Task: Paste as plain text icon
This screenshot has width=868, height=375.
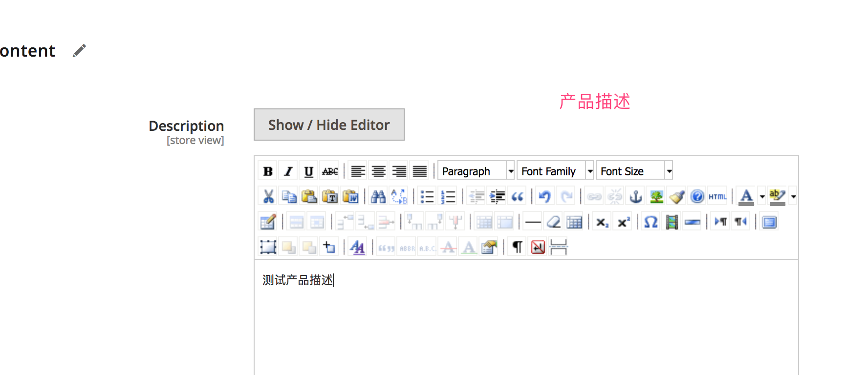Action: coord(330,196)
